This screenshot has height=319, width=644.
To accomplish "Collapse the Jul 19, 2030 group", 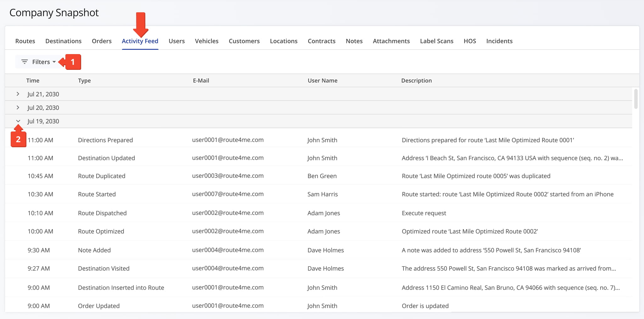I will 18,121.
